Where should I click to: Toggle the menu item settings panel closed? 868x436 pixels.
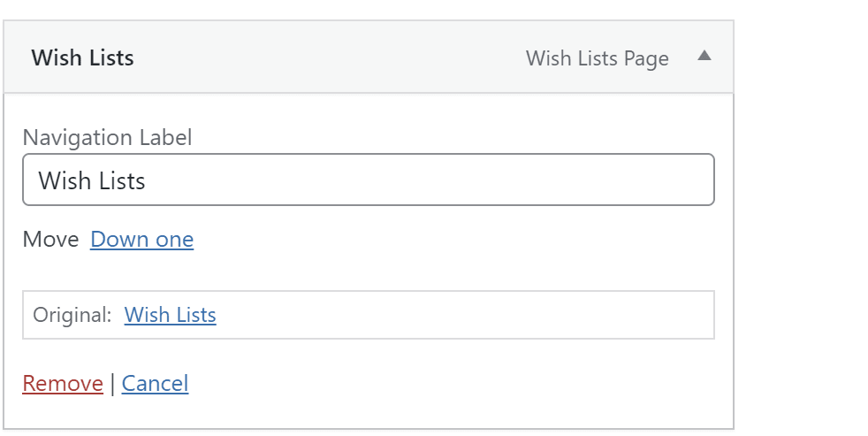click(704, 56)
